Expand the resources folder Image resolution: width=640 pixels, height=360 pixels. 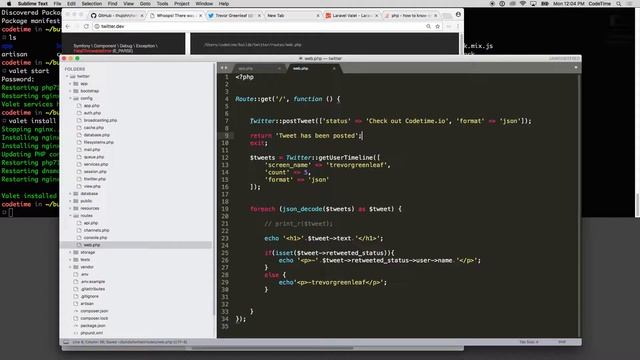coord(70,208)
